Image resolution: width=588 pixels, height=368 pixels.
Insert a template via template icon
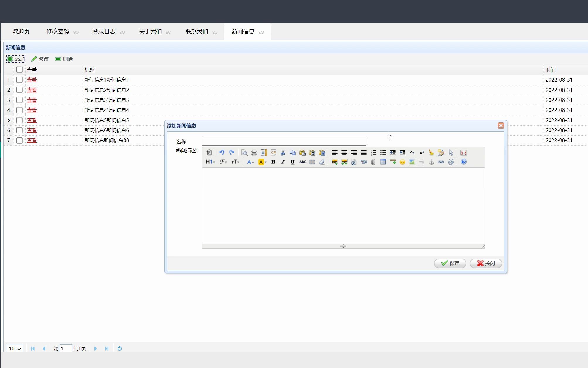tap(264, 153)
